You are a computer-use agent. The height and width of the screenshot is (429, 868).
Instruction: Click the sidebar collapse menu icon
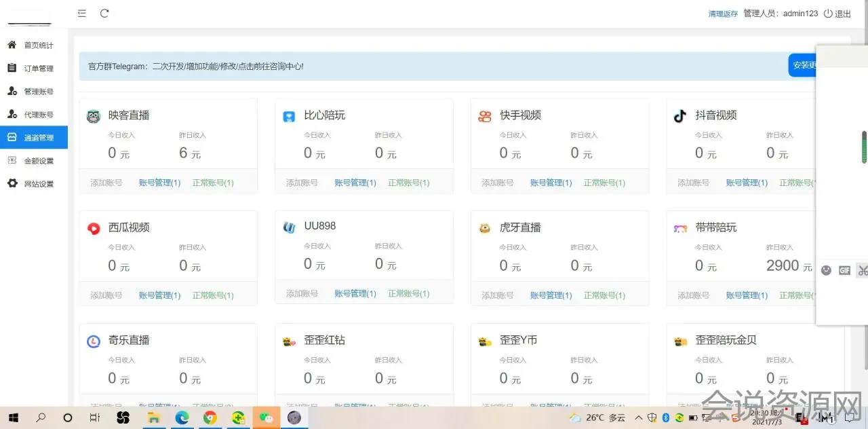coord(82,14)
